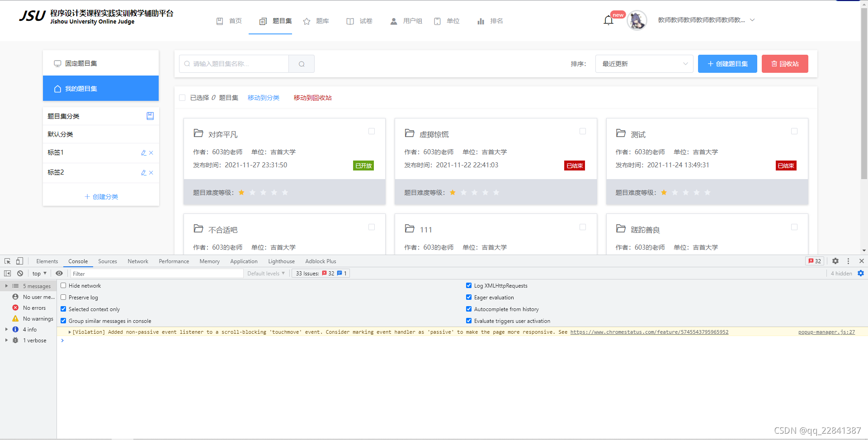Screen dimensions: 868x440
Task: Expand the teacher account dropdown chevron
Action: (752, 20)
